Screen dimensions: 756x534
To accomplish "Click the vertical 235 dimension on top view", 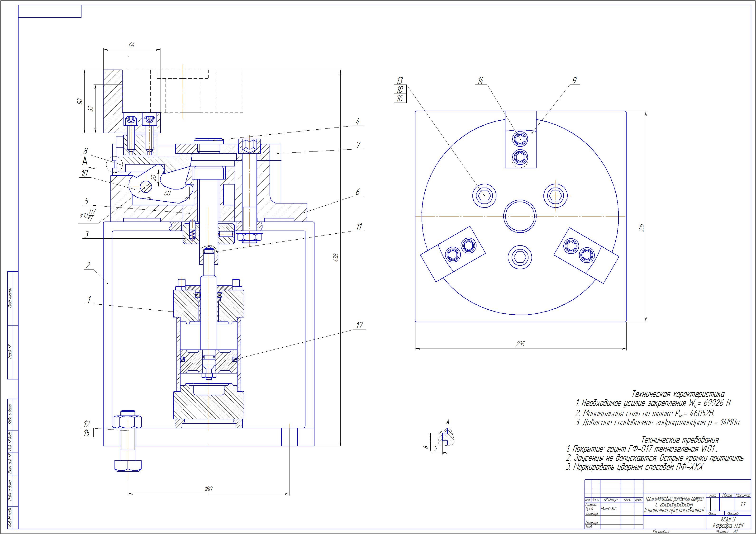I will (x=642, y=228).
